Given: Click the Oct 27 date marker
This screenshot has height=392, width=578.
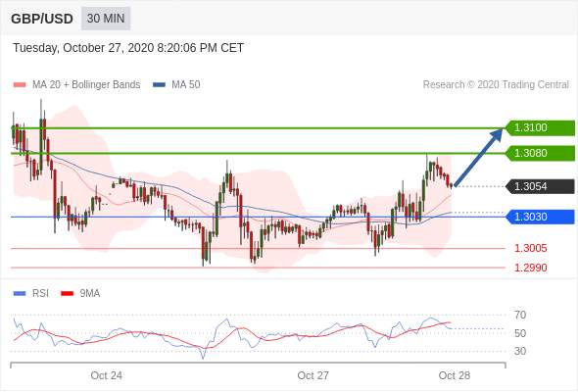Looking at the screenshot, I should [x=313, y=375].
